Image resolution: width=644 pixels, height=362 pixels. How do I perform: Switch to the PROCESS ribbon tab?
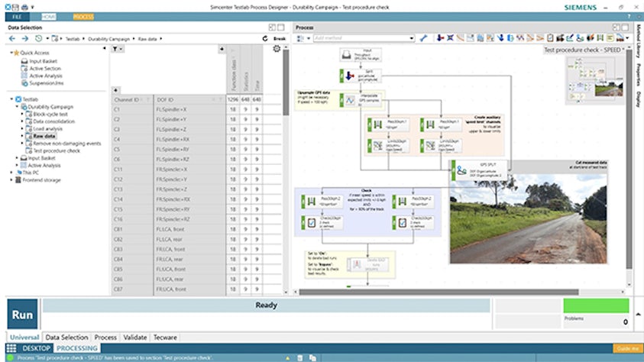pyautogui.click(x=83, y=16)
